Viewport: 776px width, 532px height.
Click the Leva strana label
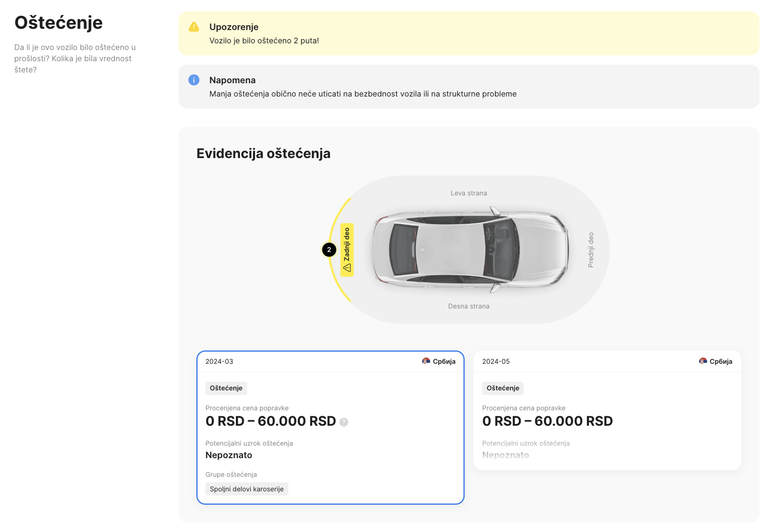pos(468,193)
